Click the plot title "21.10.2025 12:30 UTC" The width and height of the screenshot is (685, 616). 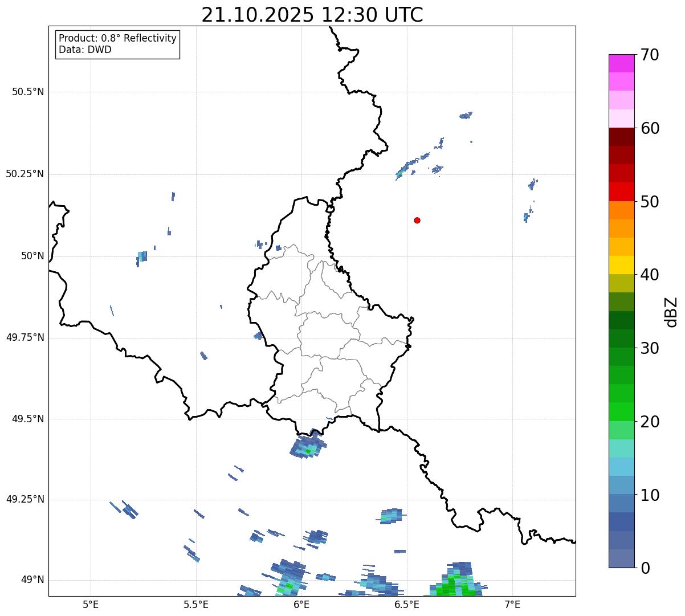(312, 15)
